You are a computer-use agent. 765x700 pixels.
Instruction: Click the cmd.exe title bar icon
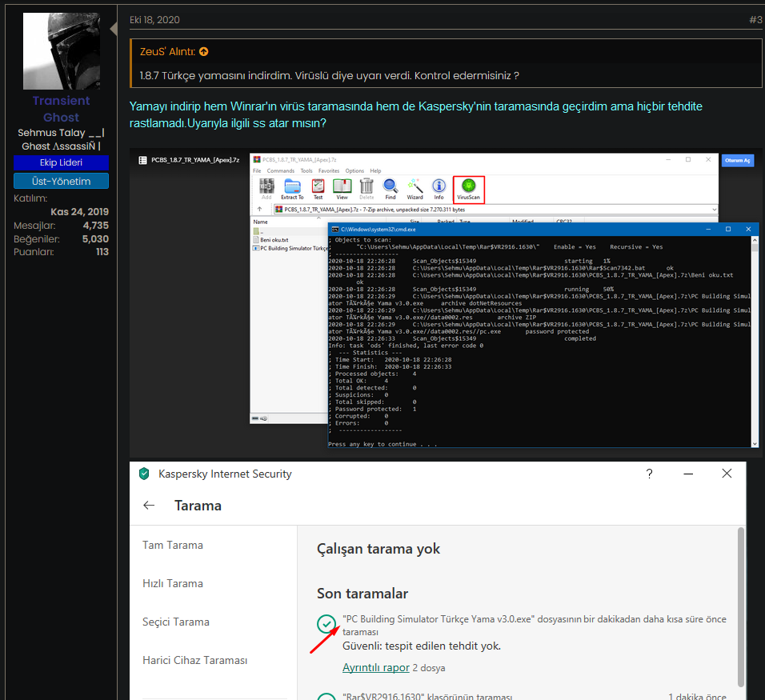(x=334, y=230)
